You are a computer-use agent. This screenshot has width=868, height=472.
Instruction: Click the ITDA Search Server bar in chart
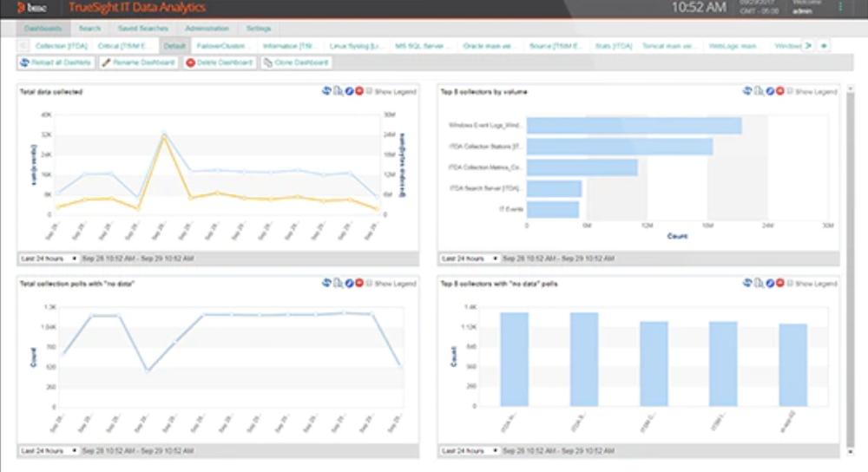pos(554,188)
